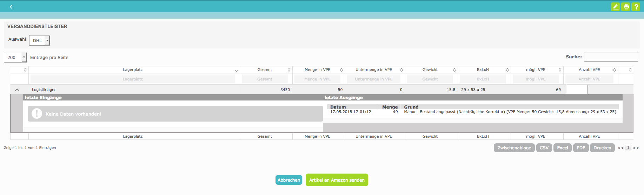Export the table as CSV
This screenshot has height=195, width=644.
544,148
